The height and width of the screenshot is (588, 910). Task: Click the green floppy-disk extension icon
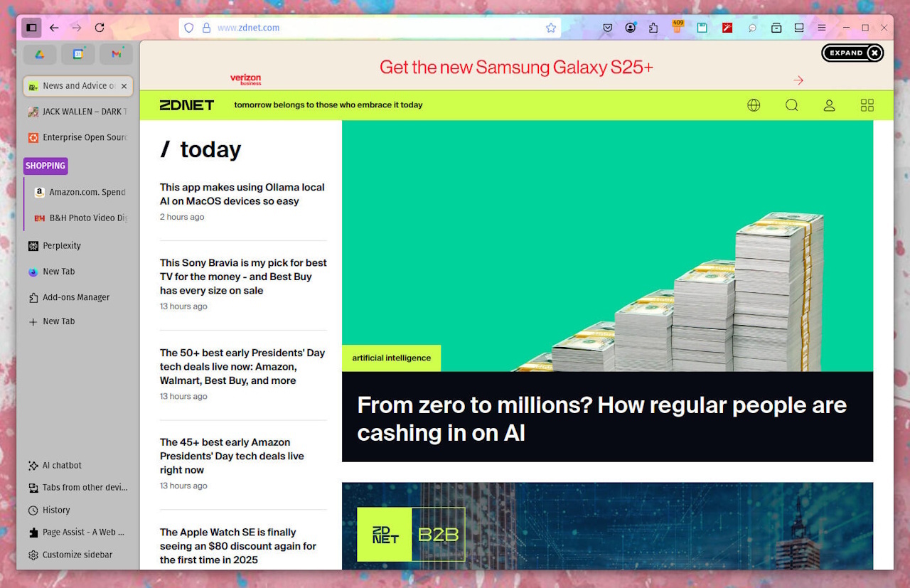[x=702, y=28]
